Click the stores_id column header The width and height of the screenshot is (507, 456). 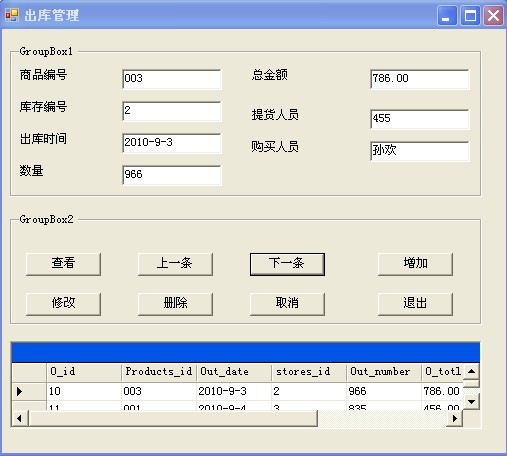tap(309, 372)
